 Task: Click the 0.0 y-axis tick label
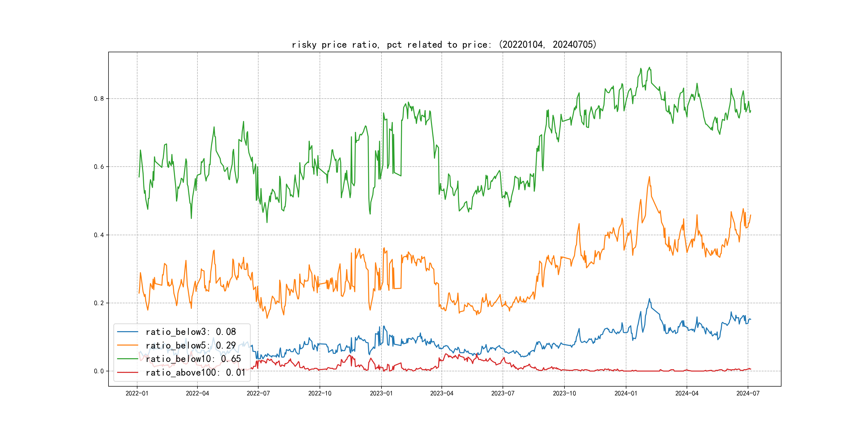pos(99,371)
